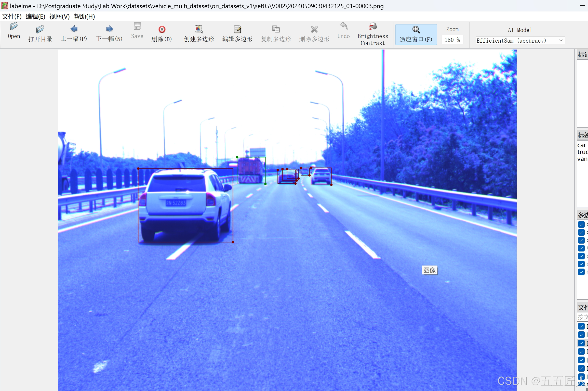Screen dimensions: 588x391
Task: Expand the AI Model EfficientSam dropdown
Action: 560,41
